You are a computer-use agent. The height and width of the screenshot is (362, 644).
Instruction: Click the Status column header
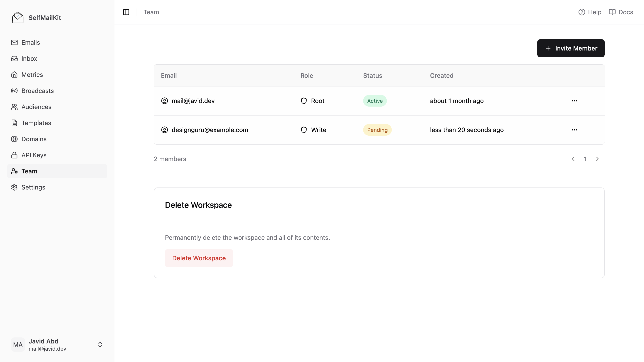click(373, 76)
